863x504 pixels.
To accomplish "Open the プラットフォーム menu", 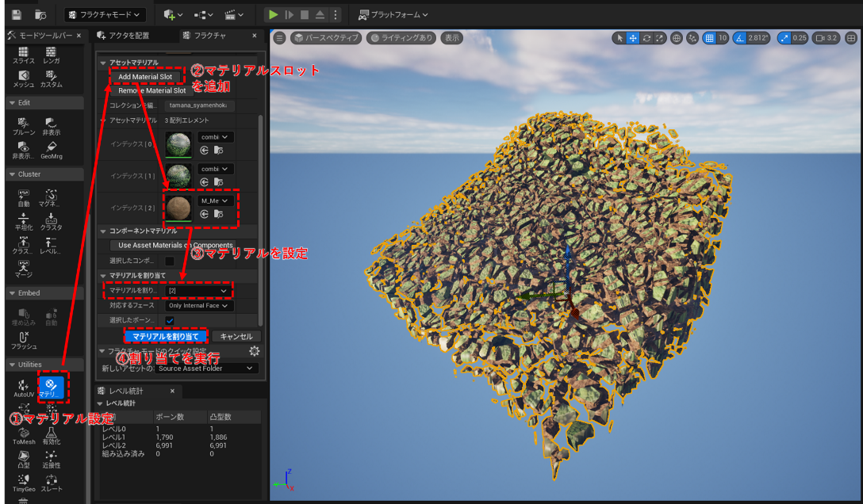I will pos(393,14).
